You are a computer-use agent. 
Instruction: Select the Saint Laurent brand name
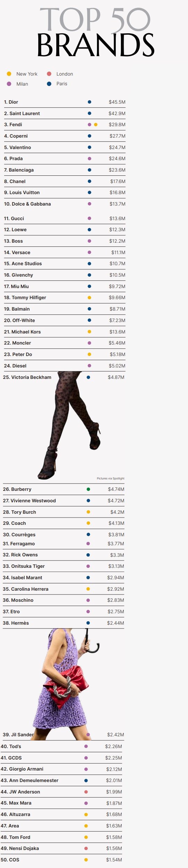tap(22, 113)
